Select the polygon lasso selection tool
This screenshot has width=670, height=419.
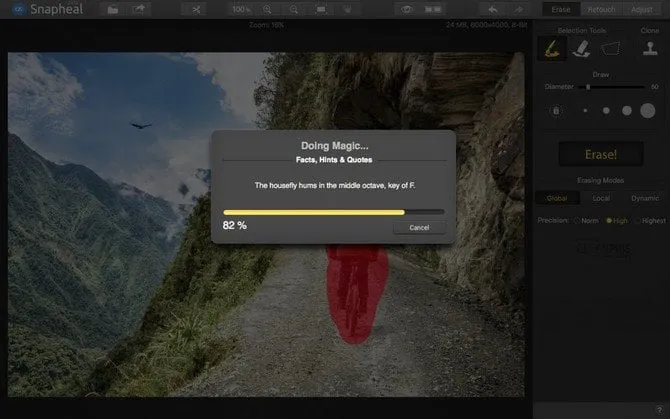point(608,47)
